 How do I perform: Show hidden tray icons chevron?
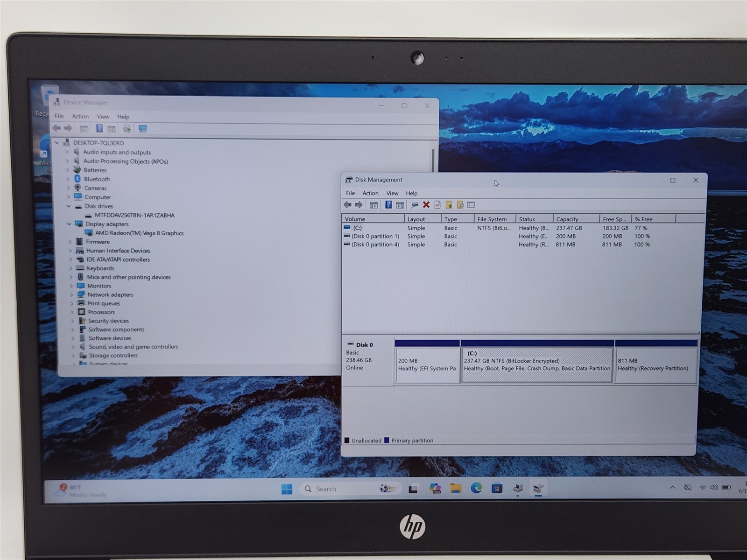coord(673,488)
